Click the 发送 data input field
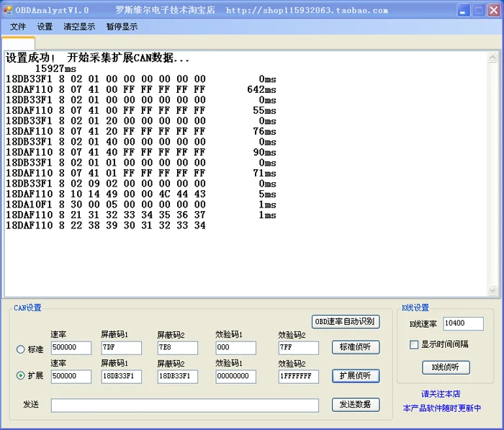 point(185,406)
